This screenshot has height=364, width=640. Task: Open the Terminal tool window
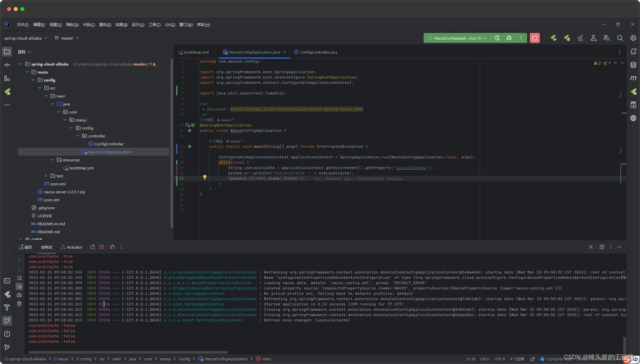click(x=7, y=281)
